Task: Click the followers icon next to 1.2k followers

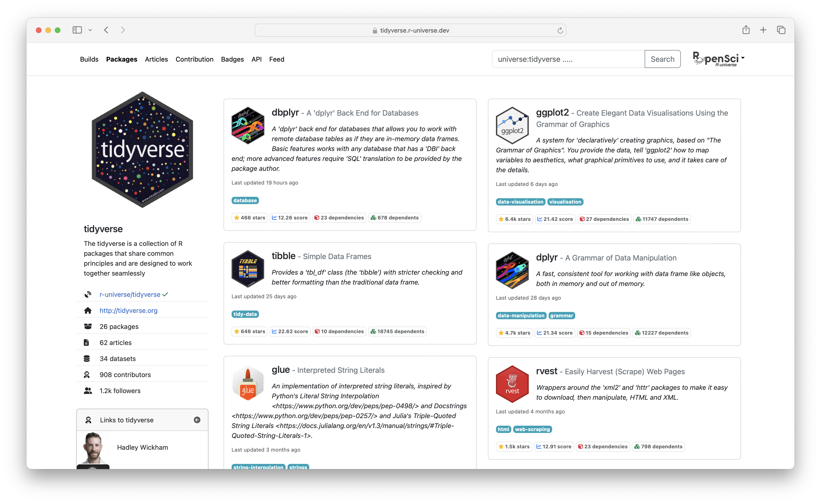Action: click(x=88, y=390)
